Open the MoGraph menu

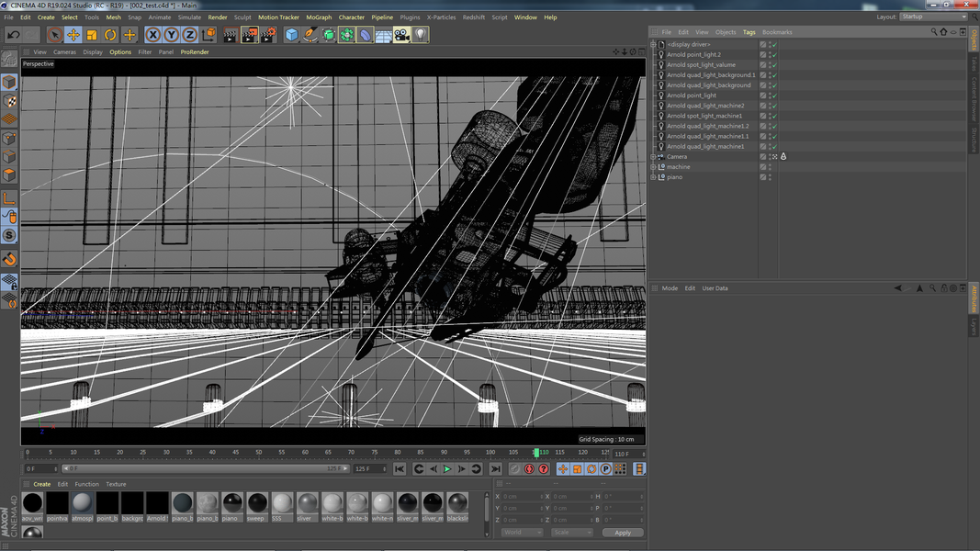(319, 17)
